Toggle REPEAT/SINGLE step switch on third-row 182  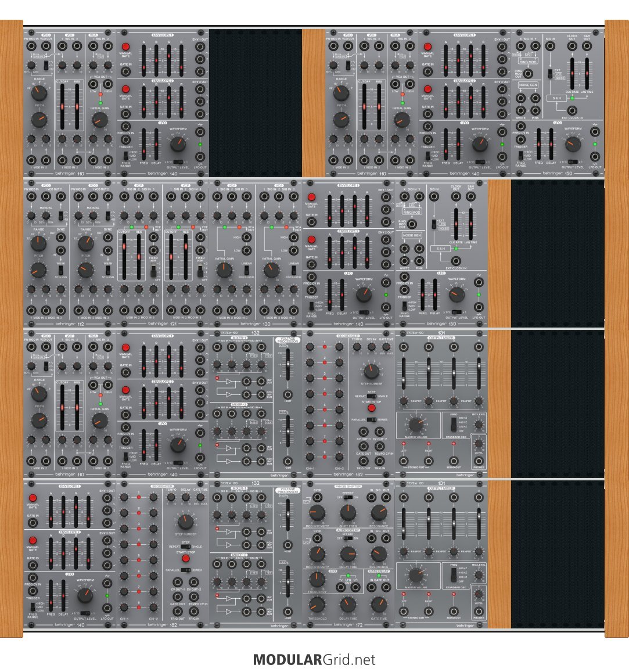click(x=372, y=397)
